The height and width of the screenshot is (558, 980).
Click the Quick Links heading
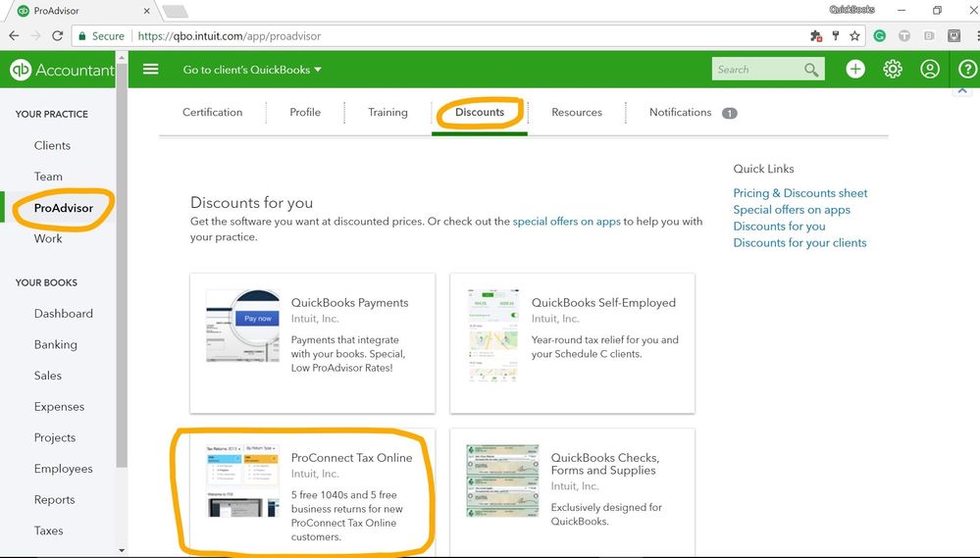click(x=763, y=169)
